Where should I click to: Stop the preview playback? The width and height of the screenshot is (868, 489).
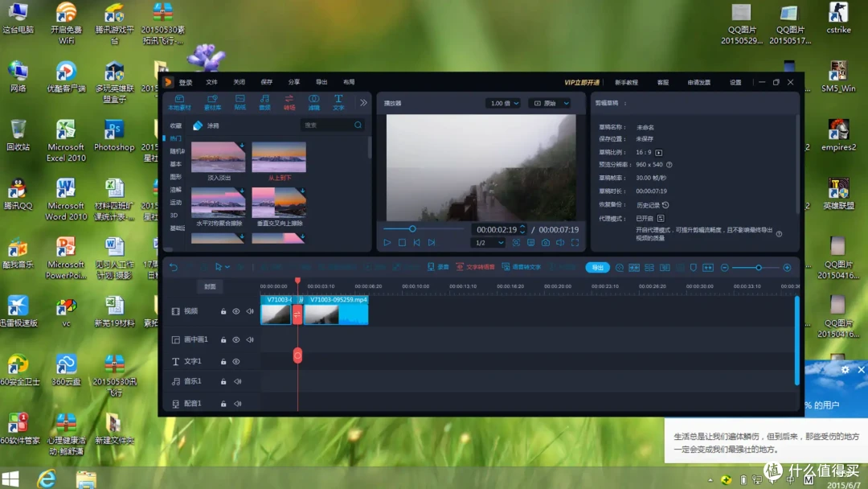(x=402, y=243)
